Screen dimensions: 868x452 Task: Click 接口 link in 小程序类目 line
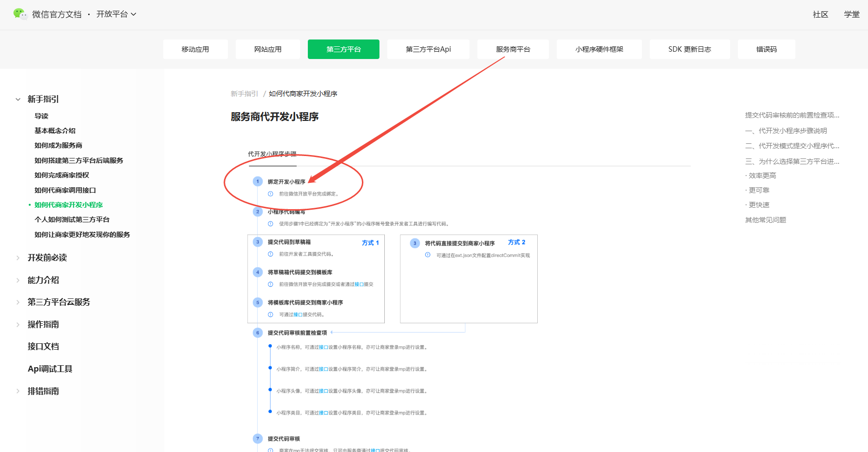[323, 413]
